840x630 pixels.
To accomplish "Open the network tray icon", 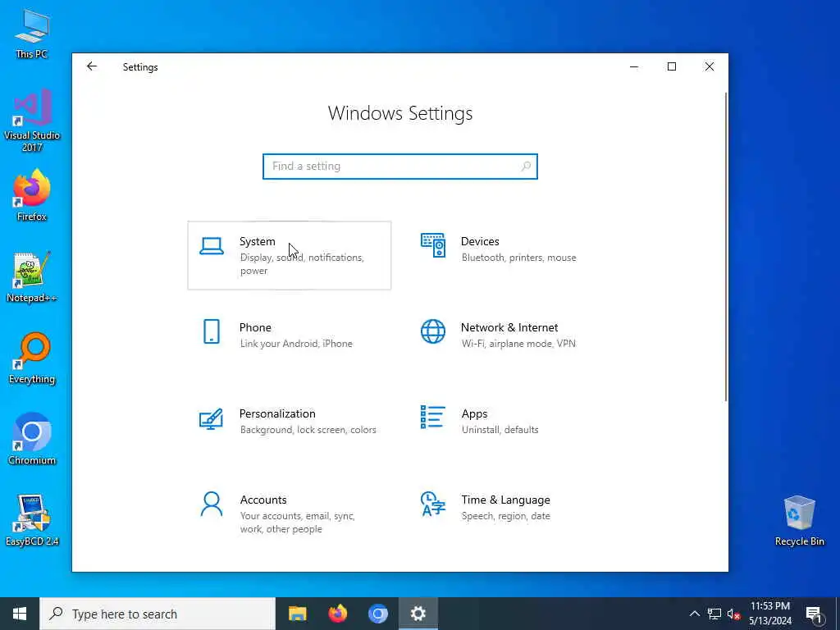I will pyautogui.click(x=714, y=614).
